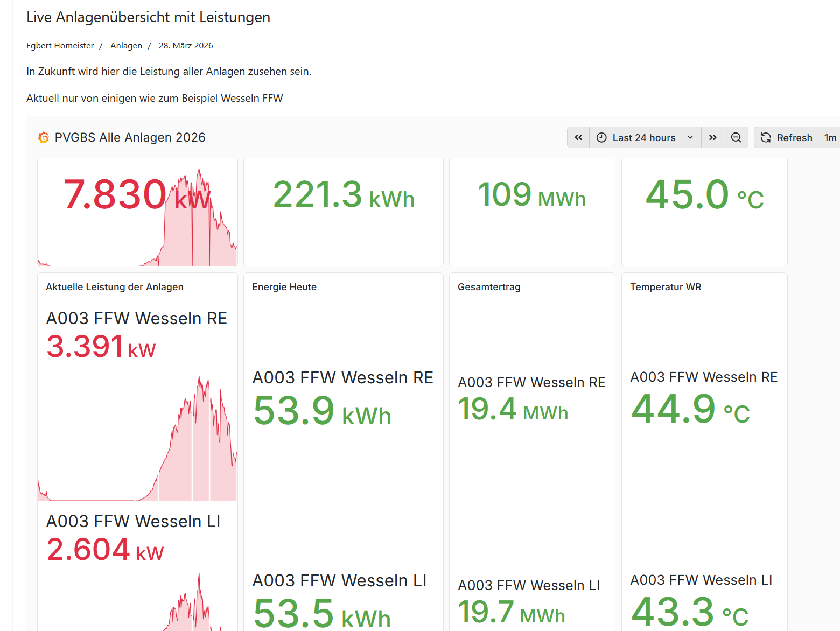The image size is (840, 631).
Task: Shift time range backward with double-left arrows
Action: [x=578, y=138]
